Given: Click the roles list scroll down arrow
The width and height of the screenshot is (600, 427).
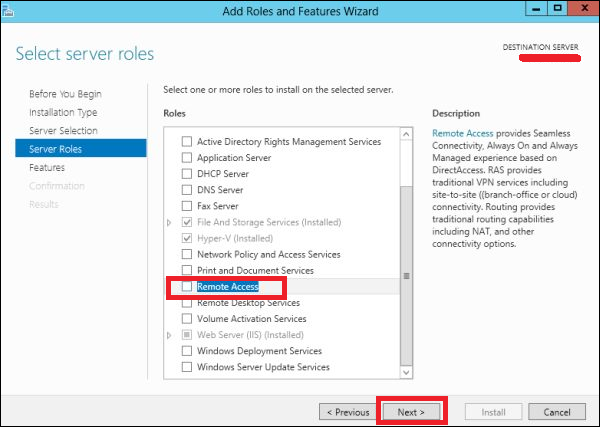Looking at the screenshot, I should pyautogui.click(x=405, y=372).
